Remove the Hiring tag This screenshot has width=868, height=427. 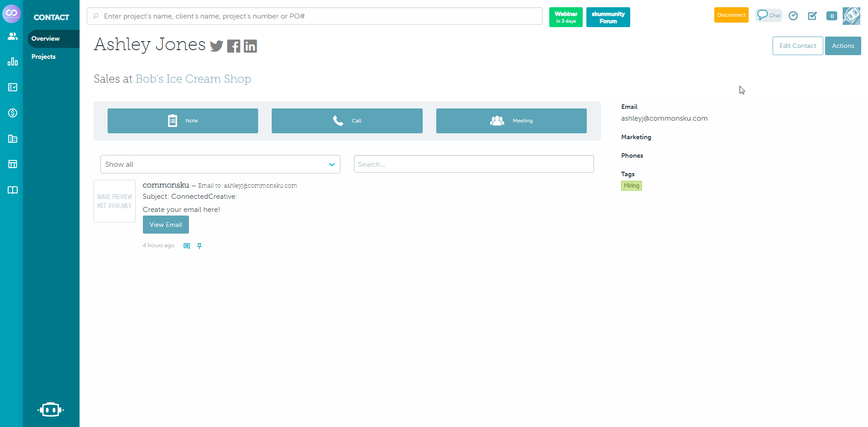click(x=631, y=185)
